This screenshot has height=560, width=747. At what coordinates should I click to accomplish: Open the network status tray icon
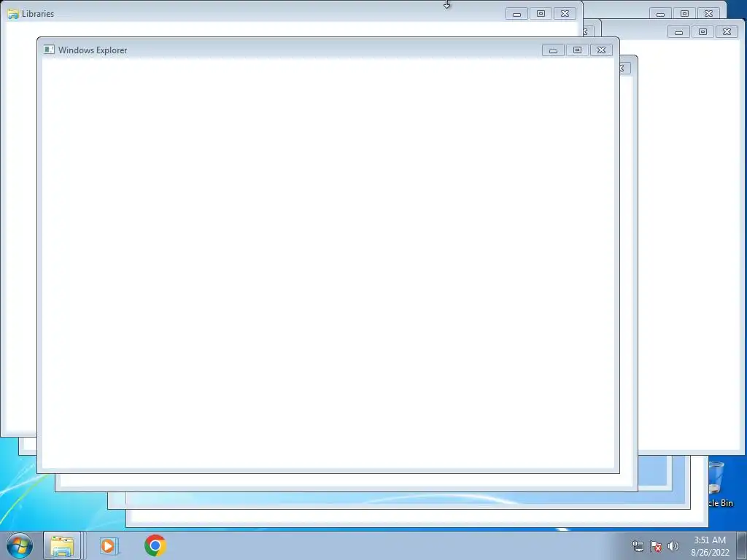[x=638, y=546]
